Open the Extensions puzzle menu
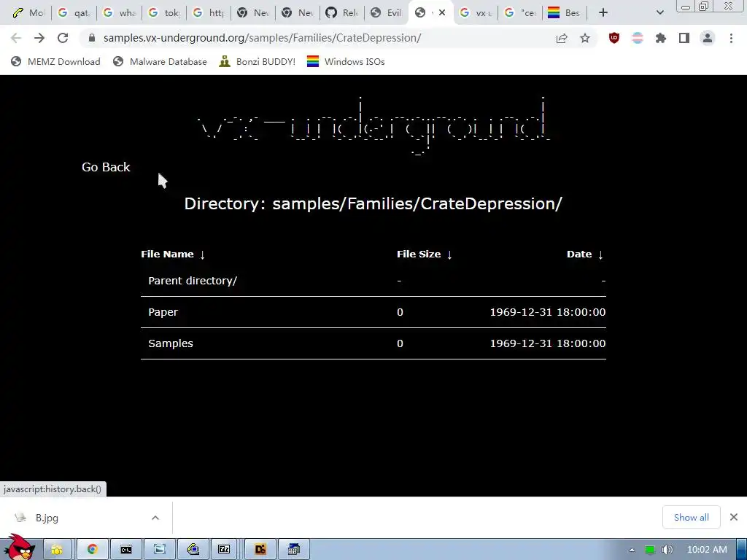The height and width of the screenshot is (560, 747). tap(661, 38)
